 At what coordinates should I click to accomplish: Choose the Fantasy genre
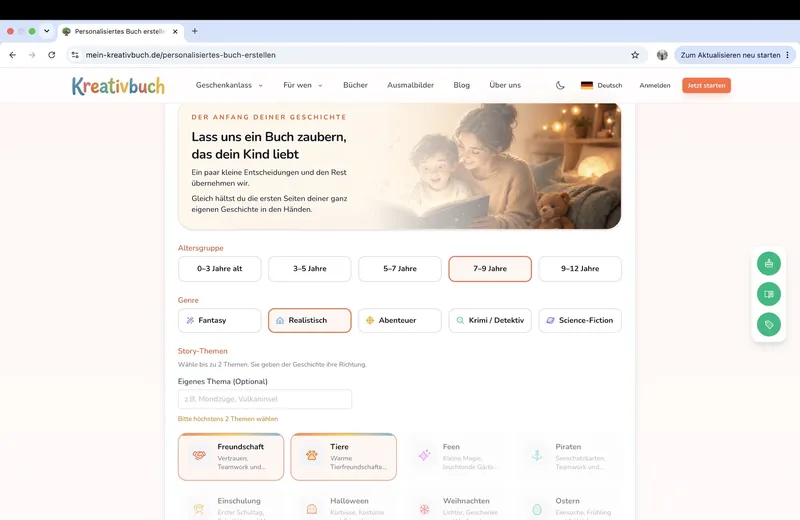tap(219, 320)
